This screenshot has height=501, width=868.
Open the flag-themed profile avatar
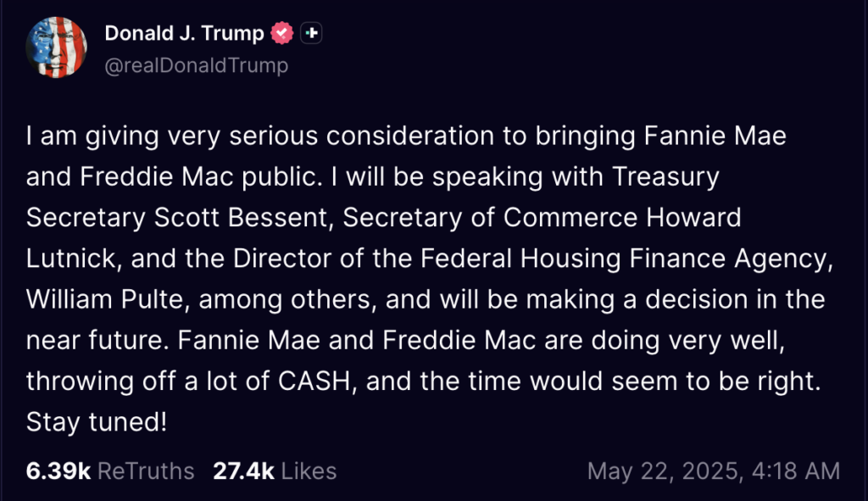pos(57,48)
